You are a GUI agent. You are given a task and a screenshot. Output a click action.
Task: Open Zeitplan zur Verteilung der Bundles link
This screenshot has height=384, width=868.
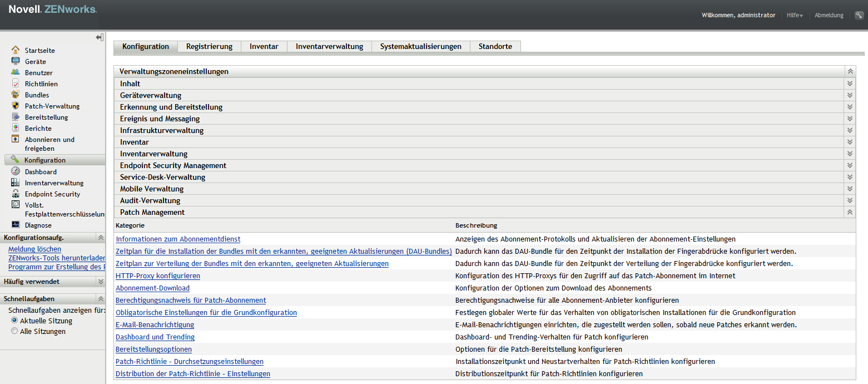[x=252, y=263]
